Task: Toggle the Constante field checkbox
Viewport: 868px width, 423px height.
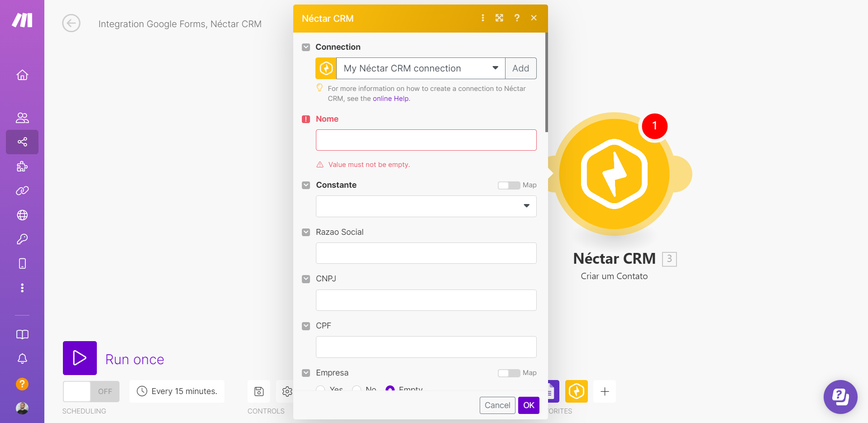Action: click(306, 185)
